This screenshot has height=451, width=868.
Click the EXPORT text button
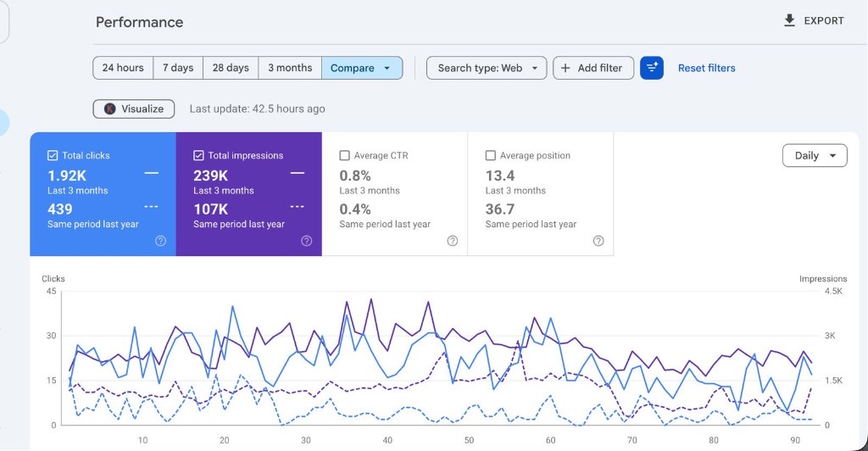pos(824,20)
